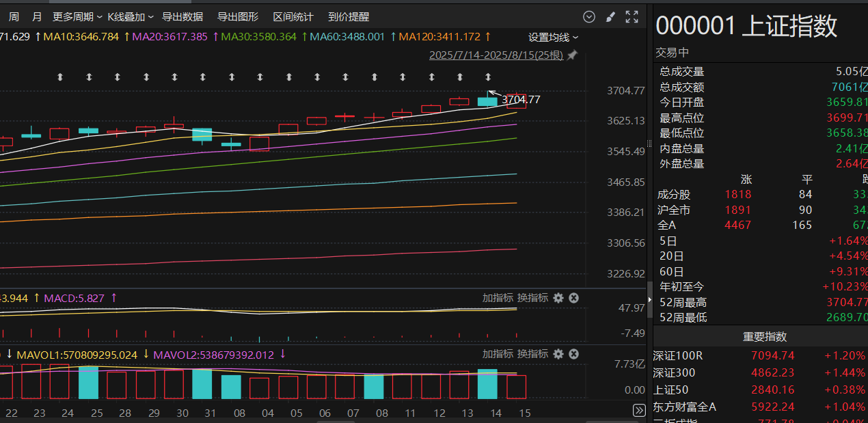Click the 总成交额 7061亿 value
Viewport: 868px width, 423px height.
pos(850,87)
